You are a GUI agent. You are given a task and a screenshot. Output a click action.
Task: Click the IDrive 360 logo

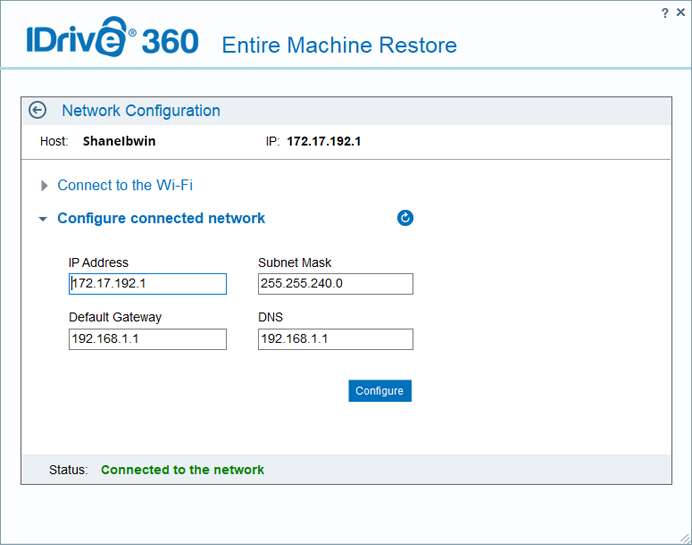pyautogui.click(x=113, y=37)
